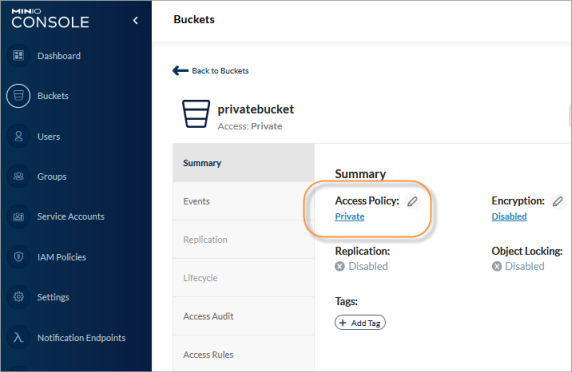Open the Dashboard icon in sidebar
The height and width of the screenshot is (372, 572).
(x=18, y=55)
